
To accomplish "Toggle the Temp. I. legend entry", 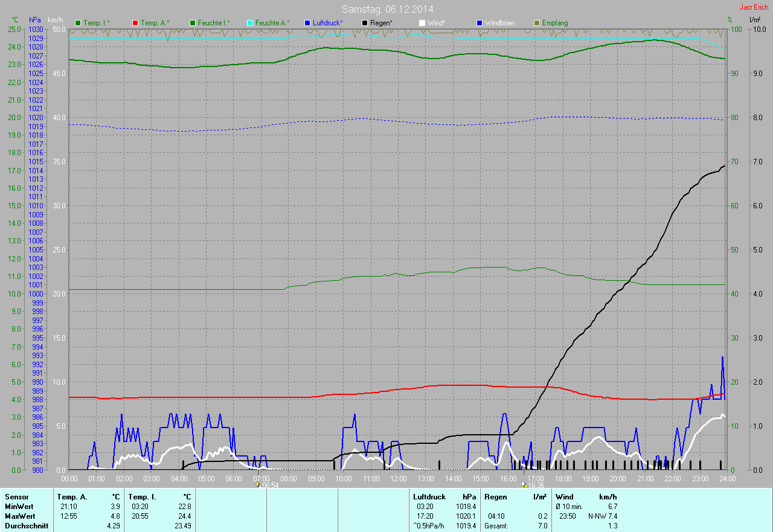I will click(x=96, y=23).
